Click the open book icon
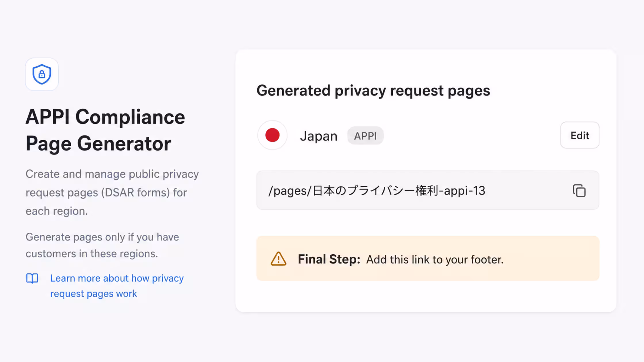The image size is (644, 362). tap(32, 278)
